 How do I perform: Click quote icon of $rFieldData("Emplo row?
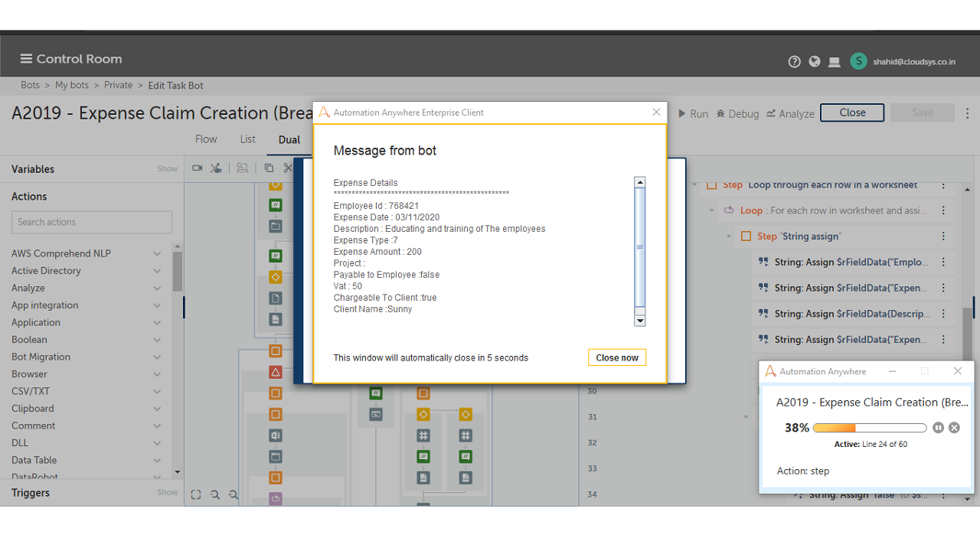coord(763,262)
